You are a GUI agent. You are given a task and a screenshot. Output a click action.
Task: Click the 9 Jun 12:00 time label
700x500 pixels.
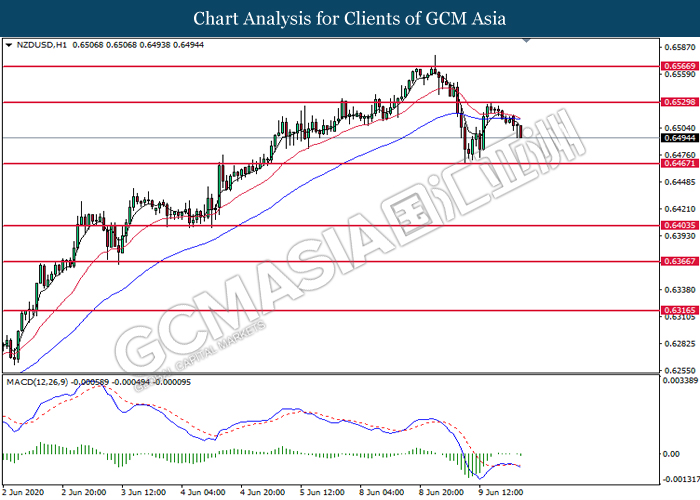pyautogui.click(x=501, y=492)
